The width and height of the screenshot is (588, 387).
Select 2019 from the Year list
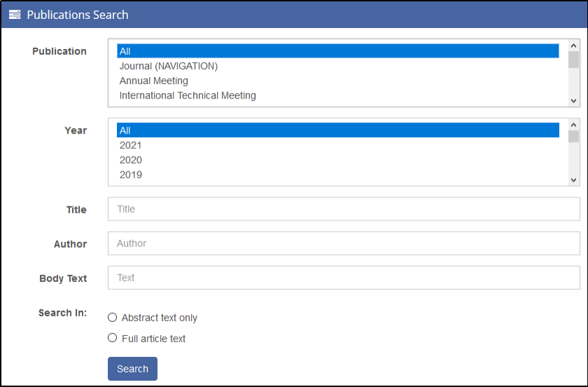(x=130, y=174)
